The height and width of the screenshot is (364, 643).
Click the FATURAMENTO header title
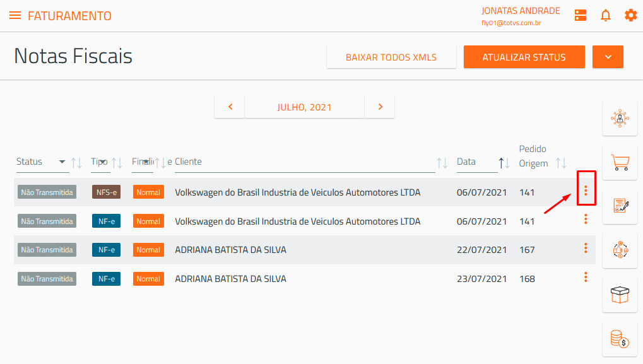pyautogui.click(x=69, y=16)
